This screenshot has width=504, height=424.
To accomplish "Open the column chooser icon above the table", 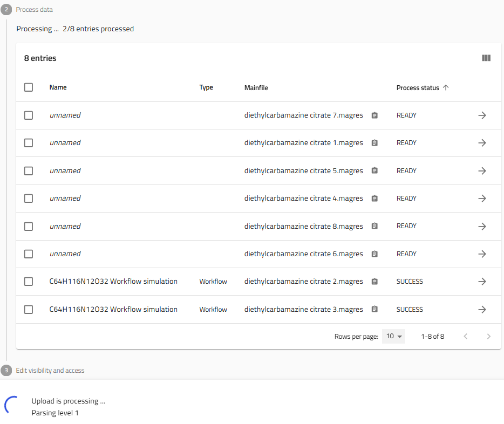I will coord(486,58).
